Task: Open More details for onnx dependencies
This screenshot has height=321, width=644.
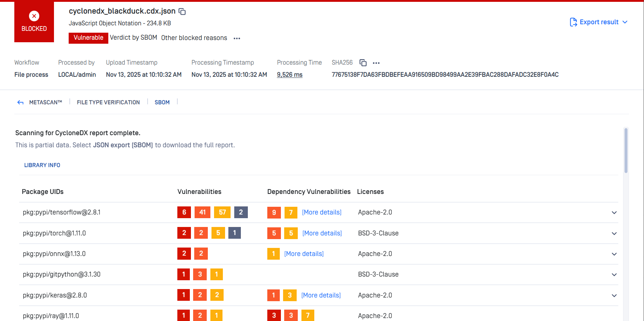Action: [304, 254]
